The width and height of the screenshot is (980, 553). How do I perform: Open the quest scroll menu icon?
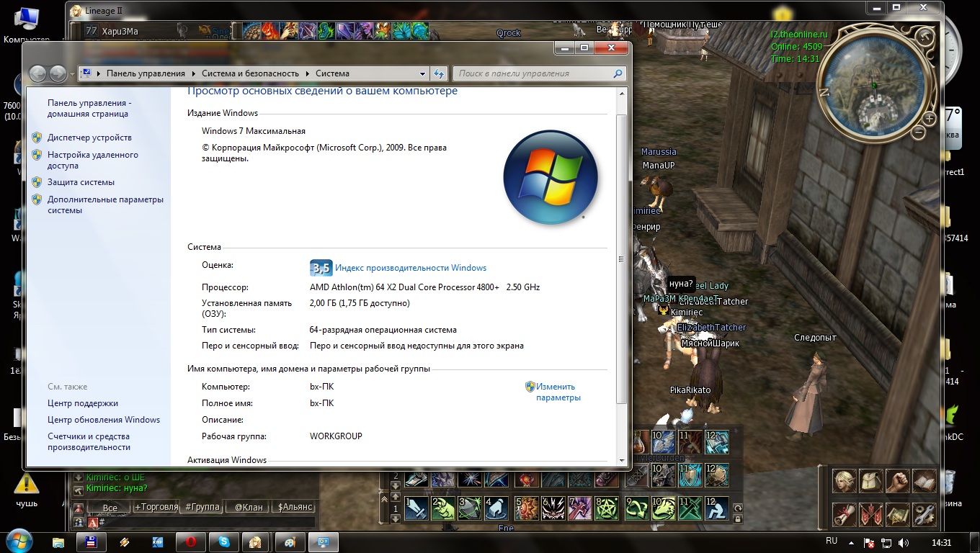click(845, 514)
